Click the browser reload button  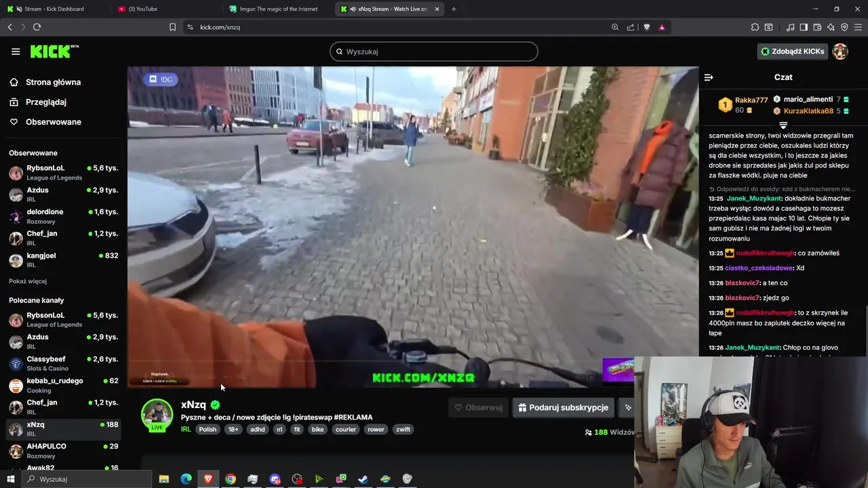(37, 27)
